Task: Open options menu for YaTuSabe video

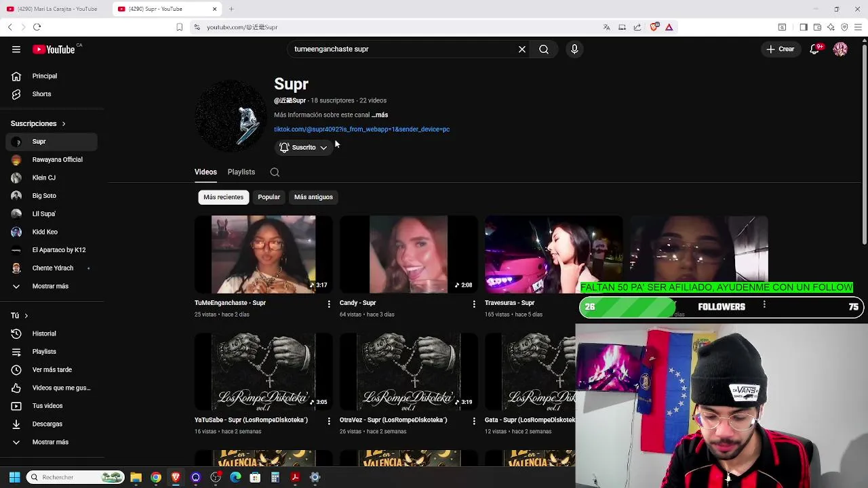Action: (329, 421)
